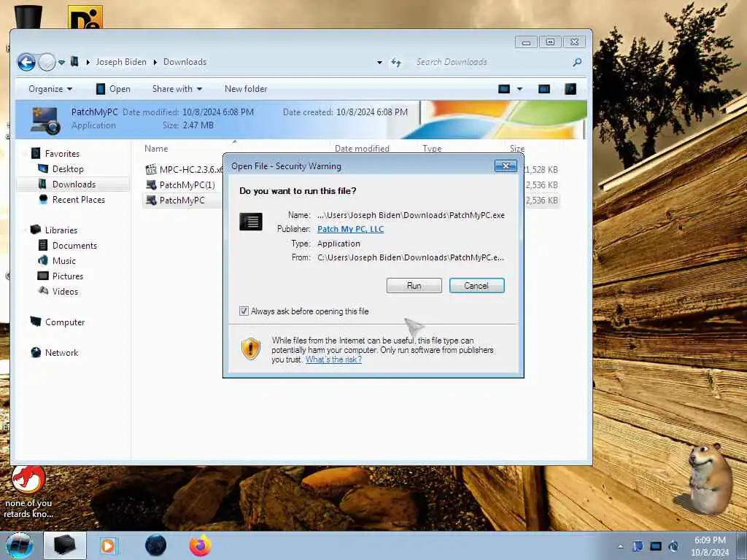Open the Share with menu

tap(177, 89)
